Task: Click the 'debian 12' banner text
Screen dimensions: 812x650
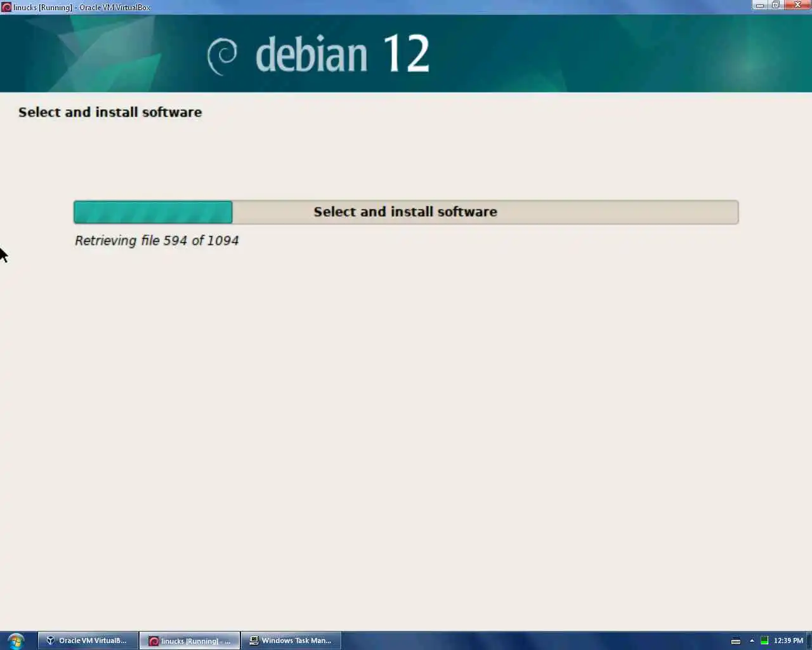Action: pyautogui.click(x=343, y=54)
